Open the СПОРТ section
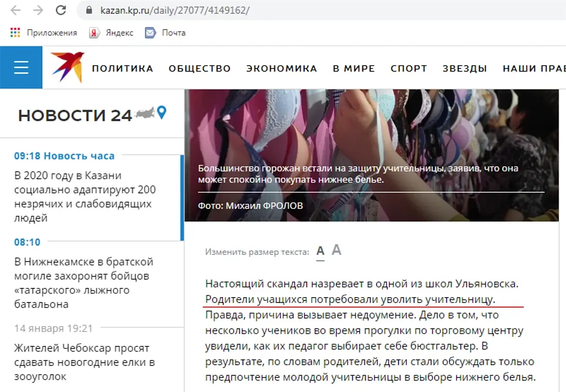Viewport: 566px width, 392px height. pyautogui.click(x=409, y=68)
